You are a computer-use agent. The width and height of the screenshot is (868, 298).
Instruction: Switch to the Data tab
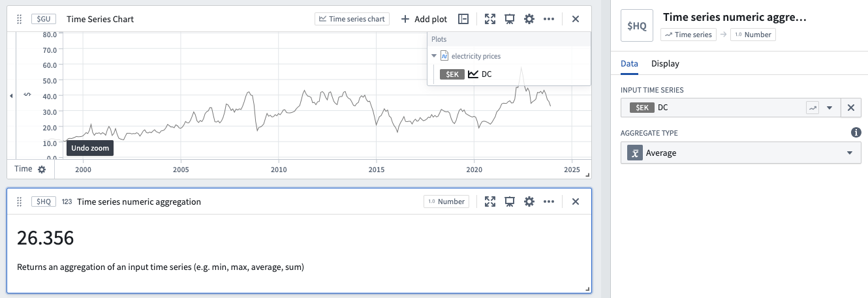(629, 63)
